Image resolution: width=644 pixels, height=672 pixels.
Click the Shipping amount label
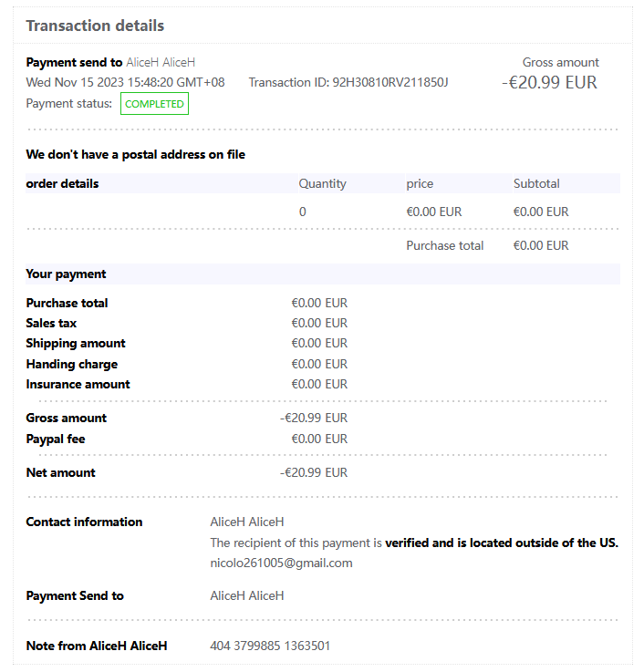click(x=76, y=343)
